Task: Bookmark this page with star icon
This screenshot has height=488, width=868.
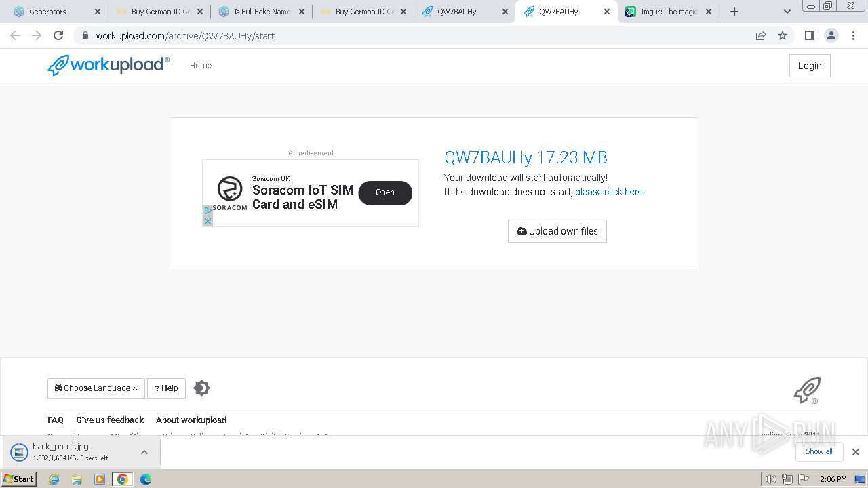Action: point(783,35)
